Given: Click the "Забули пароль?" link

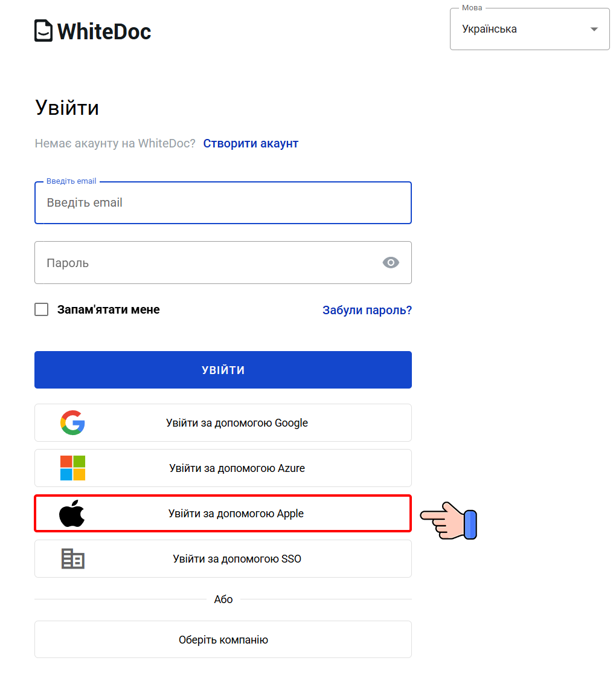Looking at the screenshot, I should [x=367, y=310].
